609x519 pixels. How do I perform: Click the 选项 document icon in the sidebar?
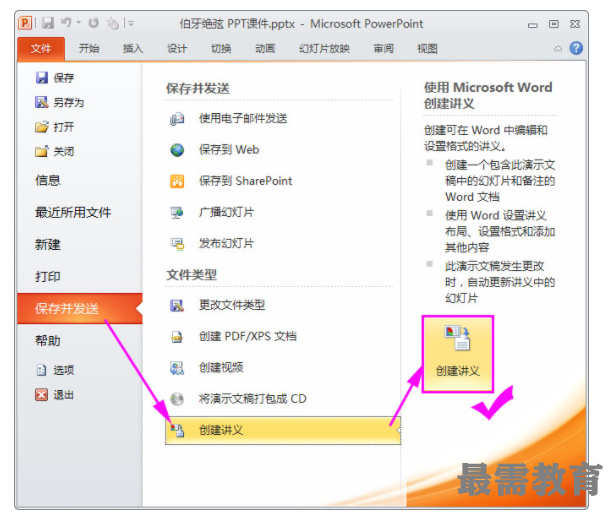tap(42, 370)
